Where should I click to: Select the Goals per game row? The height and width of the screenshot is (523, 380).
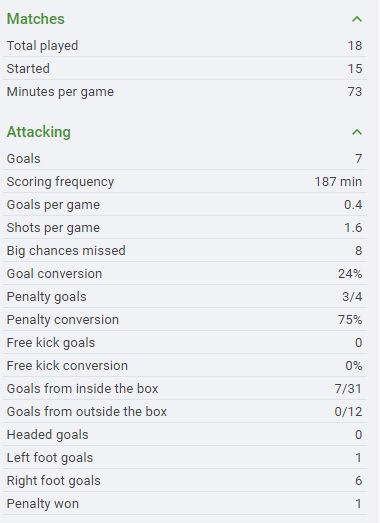click(185, 204)
